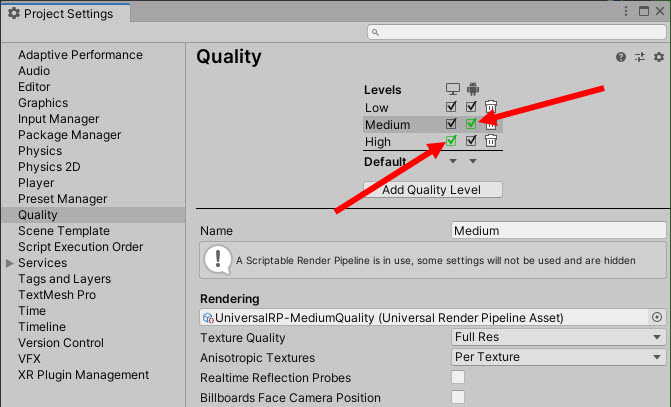
Task: Click the Name field containing Medium
Action: 558,231
